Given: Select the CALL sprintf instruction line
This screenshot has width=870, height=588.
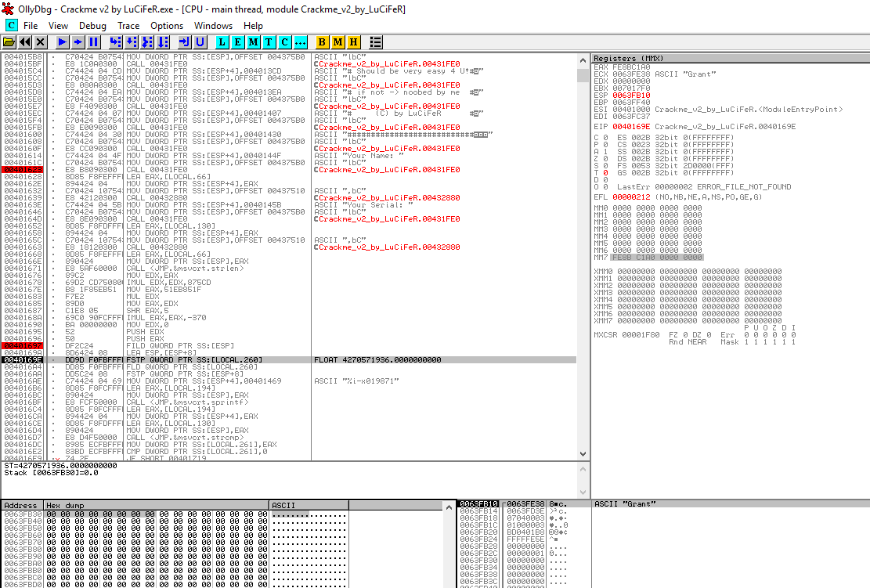Looking at the screenshot, I should click(x=187, y=402).
